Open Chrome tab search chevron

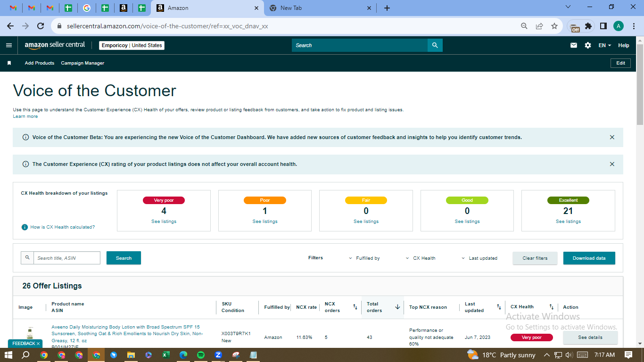[568, 7]
